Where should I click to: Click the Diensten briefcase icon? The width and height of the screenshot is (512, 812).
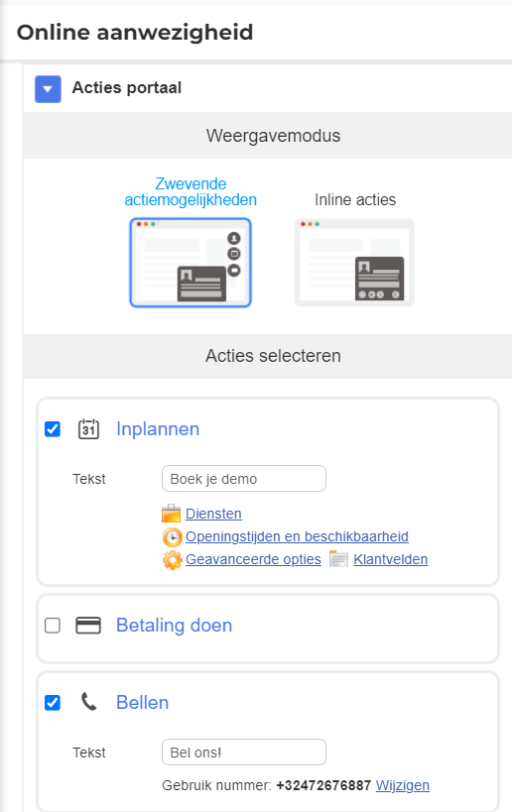pos(171,514)
